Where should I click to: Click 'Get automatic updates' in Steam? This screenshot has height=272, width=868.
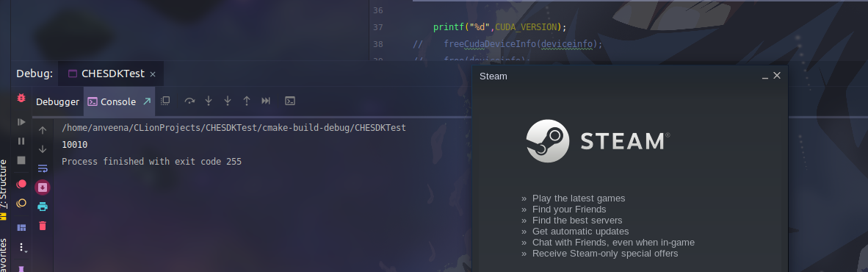tap(581, 232)
